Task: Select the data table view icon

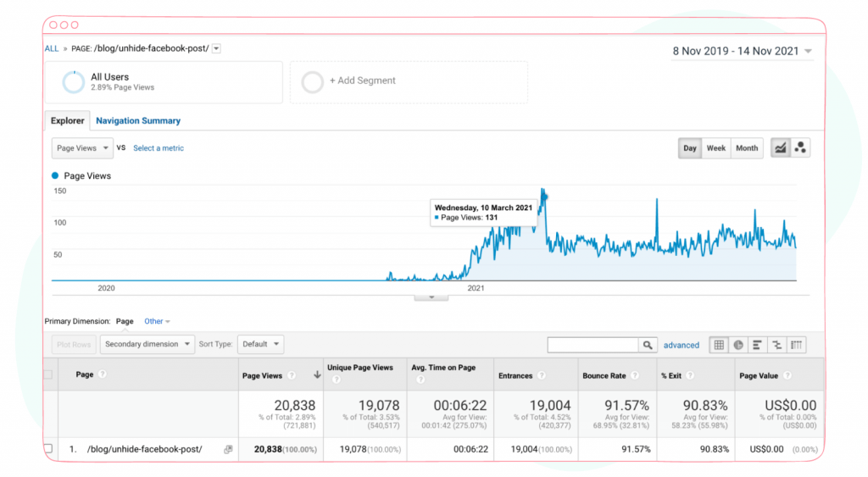Action: [x=719, y=345]
